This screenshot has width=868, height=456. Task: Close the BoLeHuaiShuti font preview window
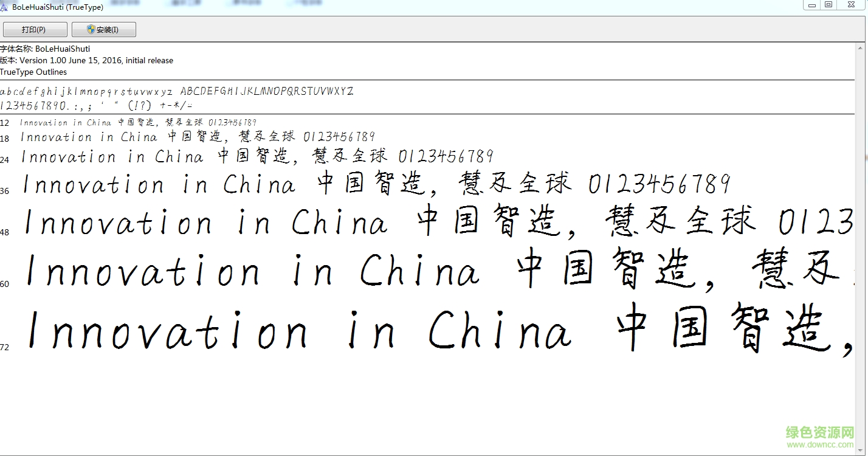pyautogui.click(x=850, y=5)
